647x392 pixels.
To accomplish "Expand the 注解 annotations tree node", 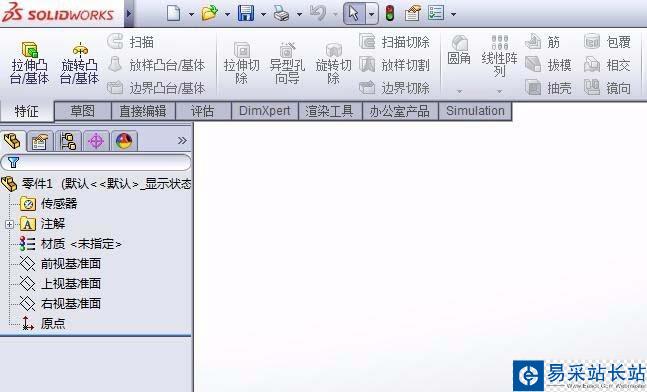I will (9, 224).
